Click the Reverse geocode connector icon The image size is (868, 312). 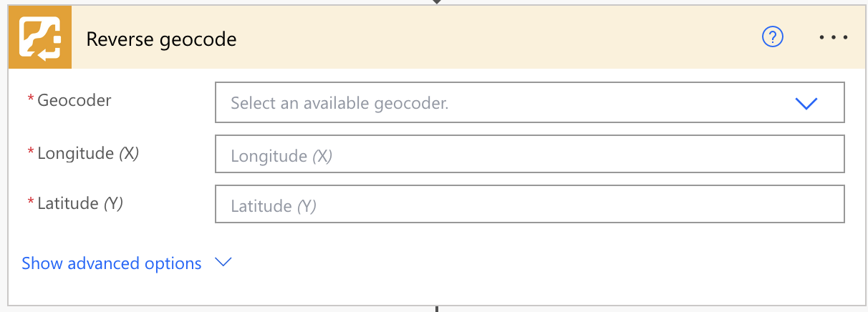coord(40,38)
